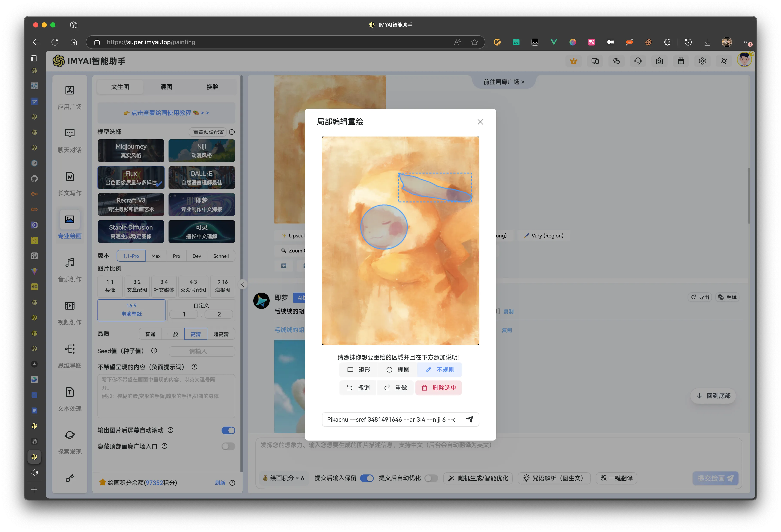Select the Stable Diffusion model card

point(131,232)
